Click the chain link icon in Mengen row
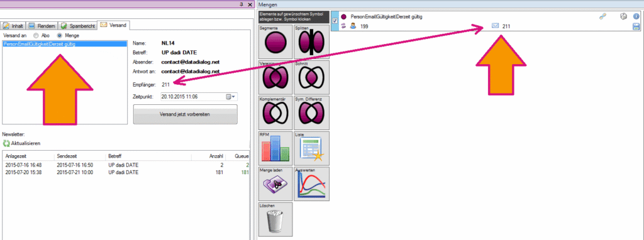The height and width of the screenshot is (240, 644). click(x=602, y=17)
